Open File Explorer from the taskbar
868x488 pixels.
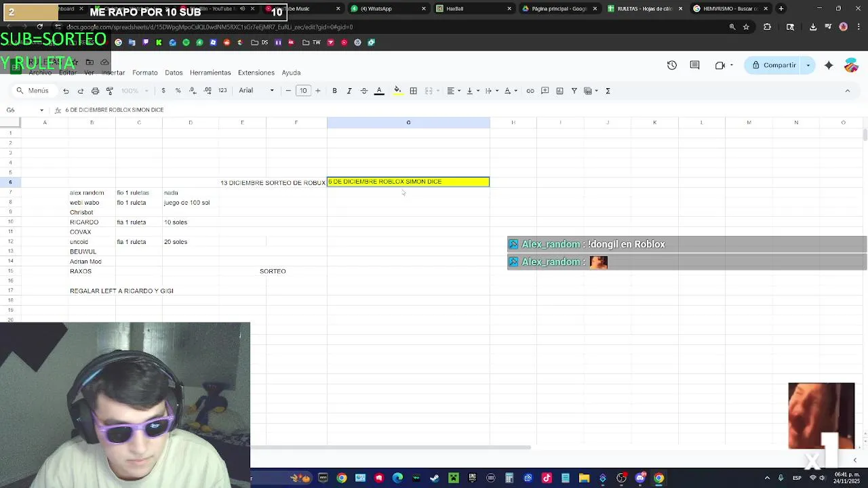[x=584, y=479]
